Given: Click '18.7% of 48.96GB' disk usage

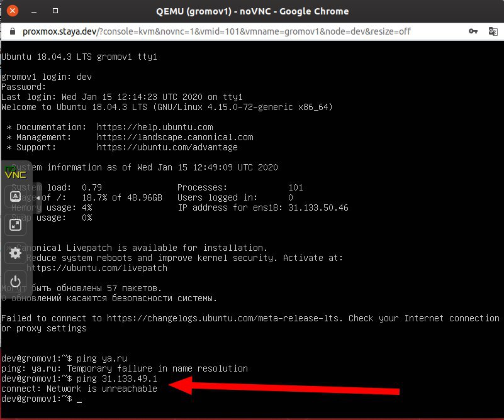Looking at the screenshot, I should [x=122, y=197].
